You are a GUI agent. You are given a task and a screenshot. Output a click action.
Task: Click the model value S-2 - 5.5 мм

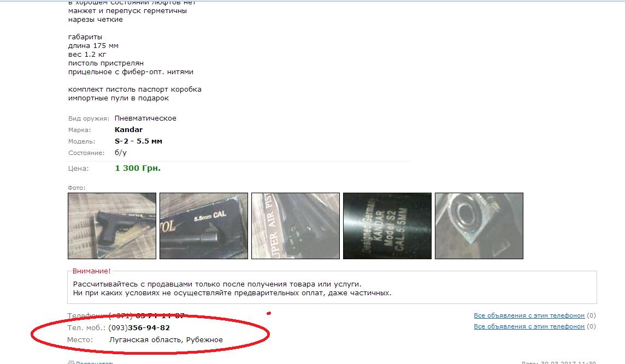138,141
